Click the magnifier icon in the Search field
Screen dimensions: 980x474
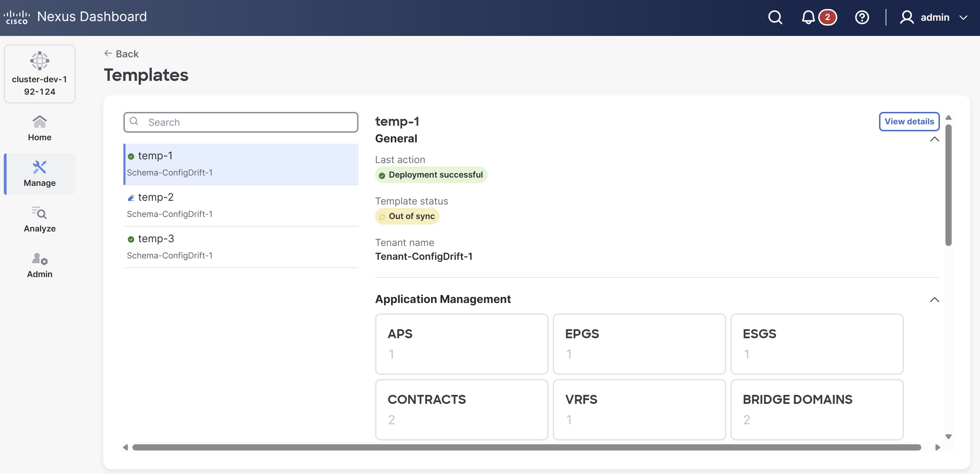tap(134, 121)
